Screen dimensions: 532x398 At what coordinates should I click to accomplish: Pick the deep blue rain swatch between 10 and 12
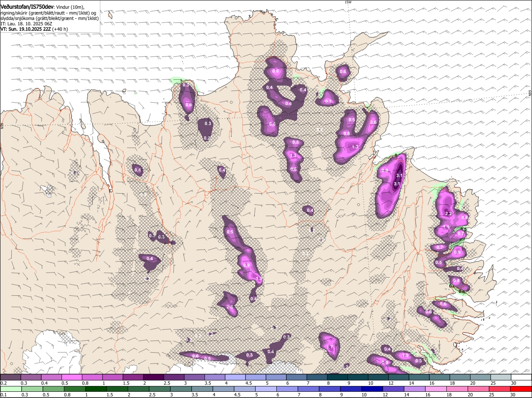point(372,389)
